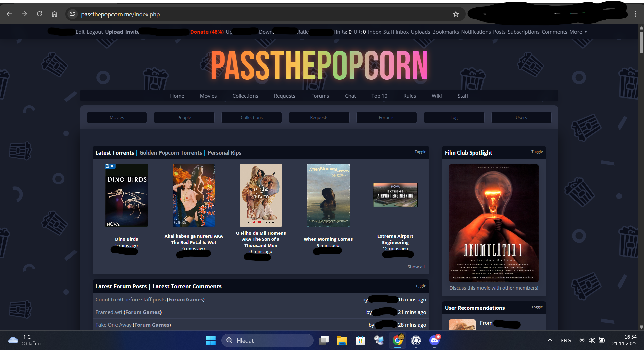
Task: Open Collections in the main navigation
Action: point(245,96)
